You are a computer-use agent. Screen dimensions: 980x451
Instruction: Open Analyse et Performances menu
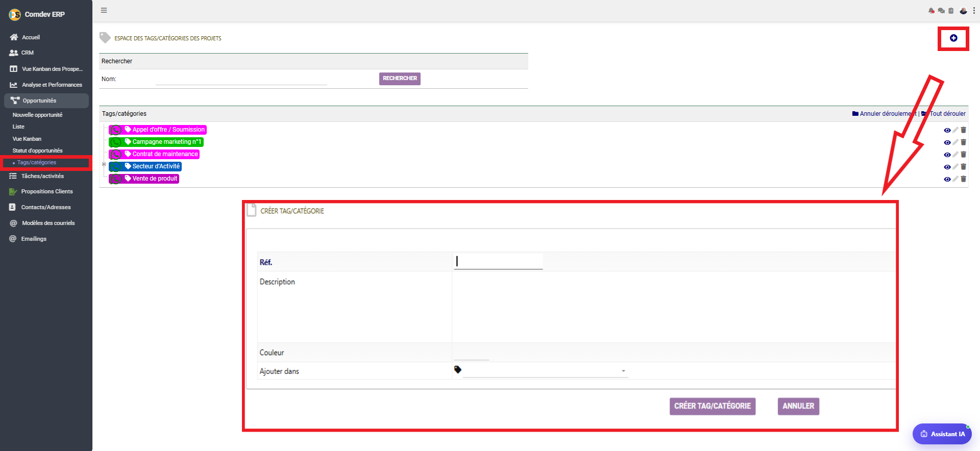point(46,85)
